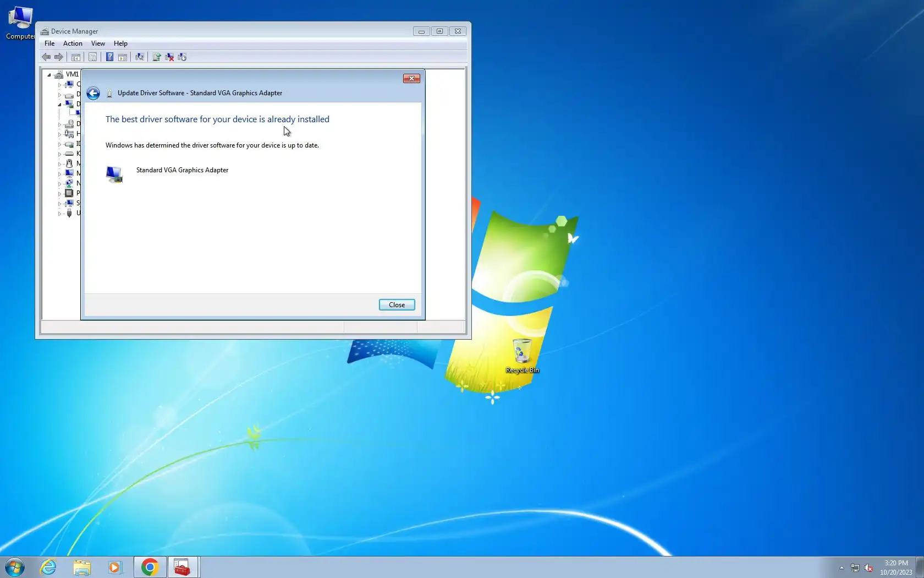
Task: Open Windows Media Player from taskbar
Action: [114, 567]
